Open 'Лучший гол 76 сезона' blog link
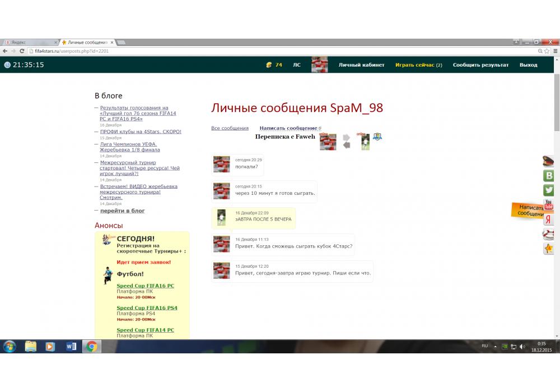Viewport: 560px width, 392px height. coord(138,113)
